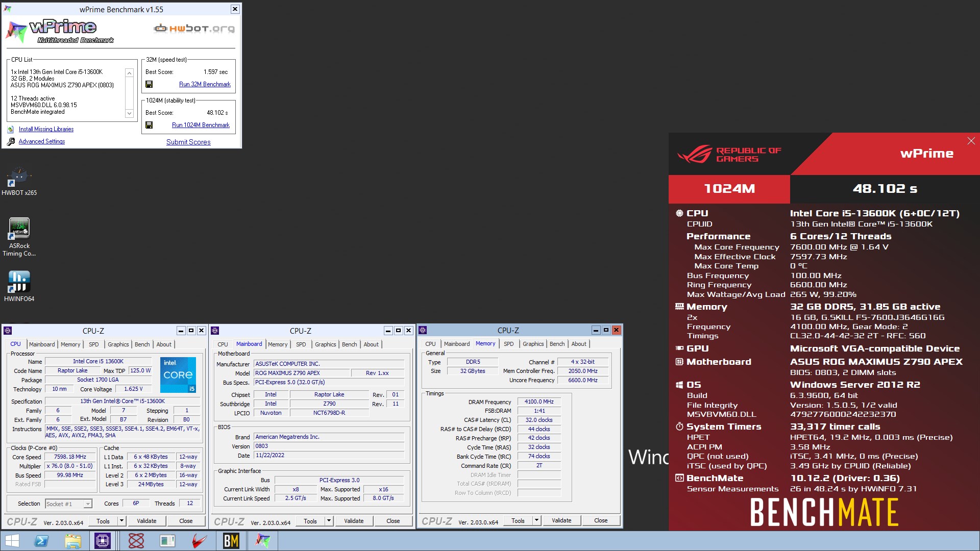Click the Model field ROG MAXIMUS Z790 APEX
980x551 pixels.
click(x=301, y=373)
